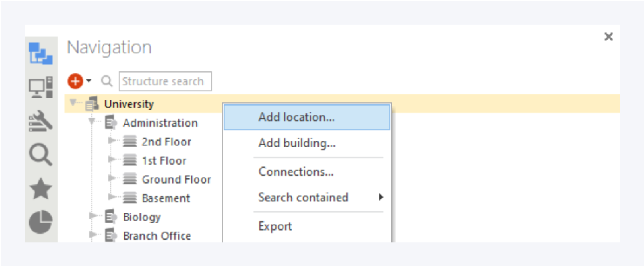Select Connections... in the context menu

(296, 172)
